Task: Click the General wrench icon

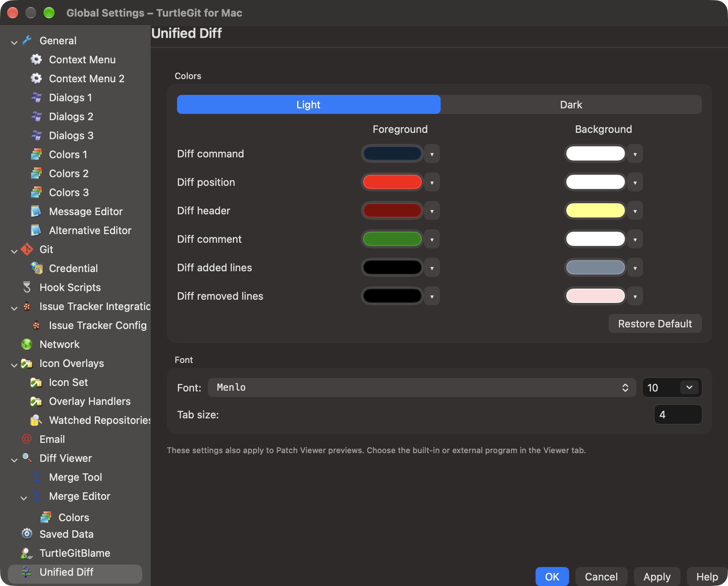Action: tap(27, 40)
